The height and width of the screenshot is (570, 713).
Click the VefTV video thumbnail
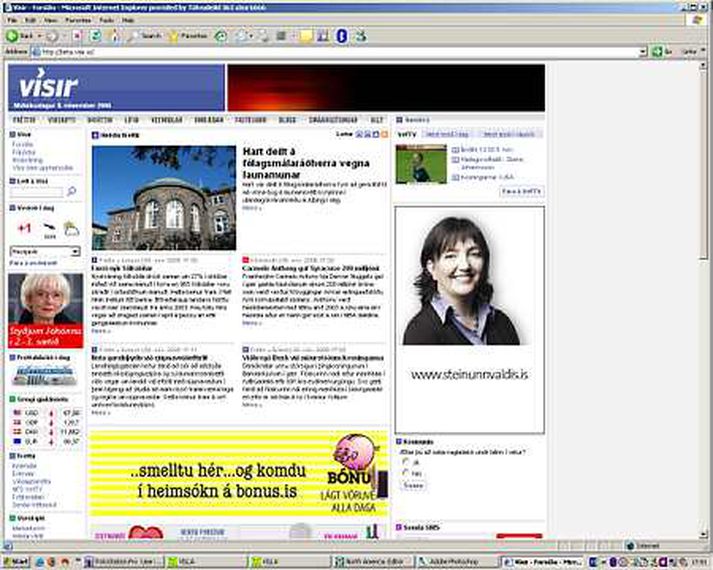pos(421,164)
